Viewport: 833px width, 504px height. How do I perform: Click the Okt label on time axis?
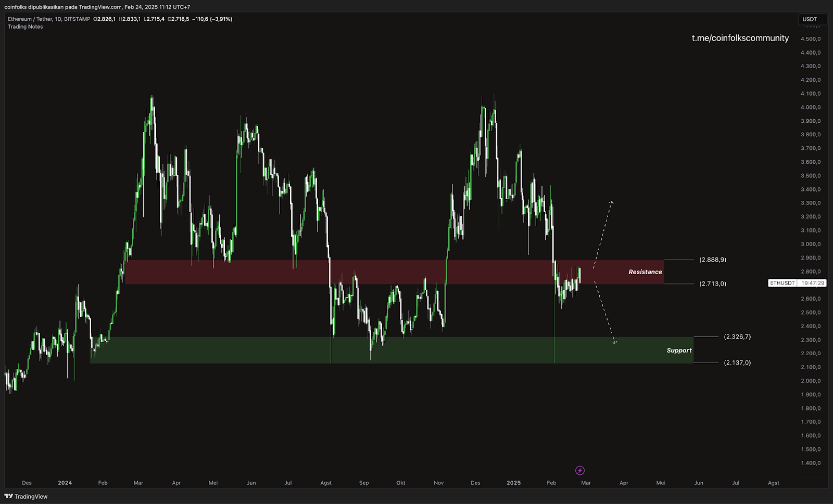click(x=400, y=483)
